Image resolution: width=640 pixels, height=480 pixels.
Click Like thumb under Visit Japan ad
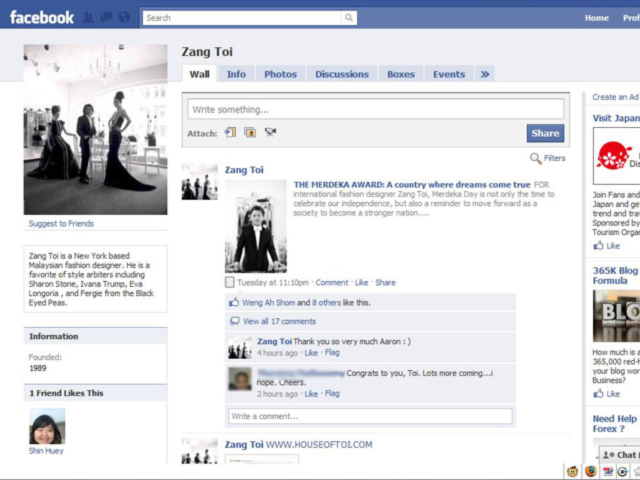[x=599, y=246]
